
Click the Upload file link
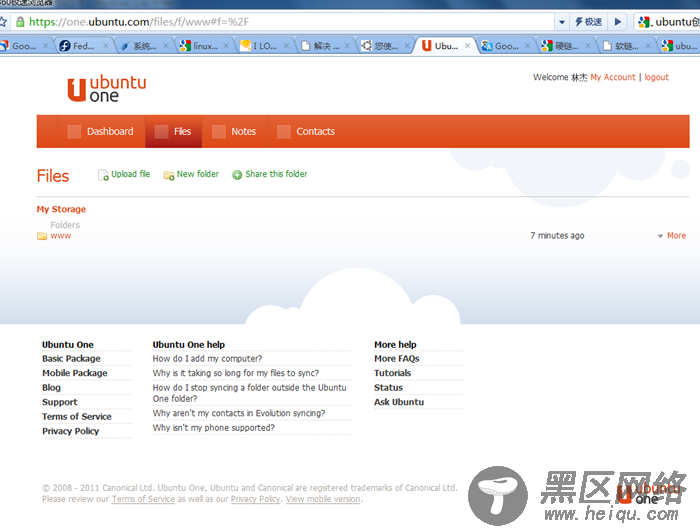(130, 174)
